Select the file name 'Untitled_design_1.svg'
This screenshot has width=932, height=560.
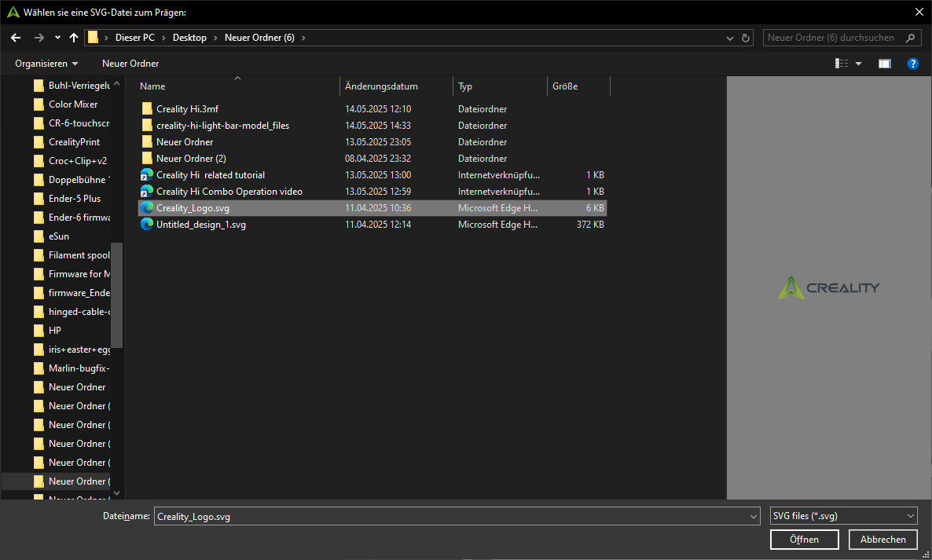201,225
